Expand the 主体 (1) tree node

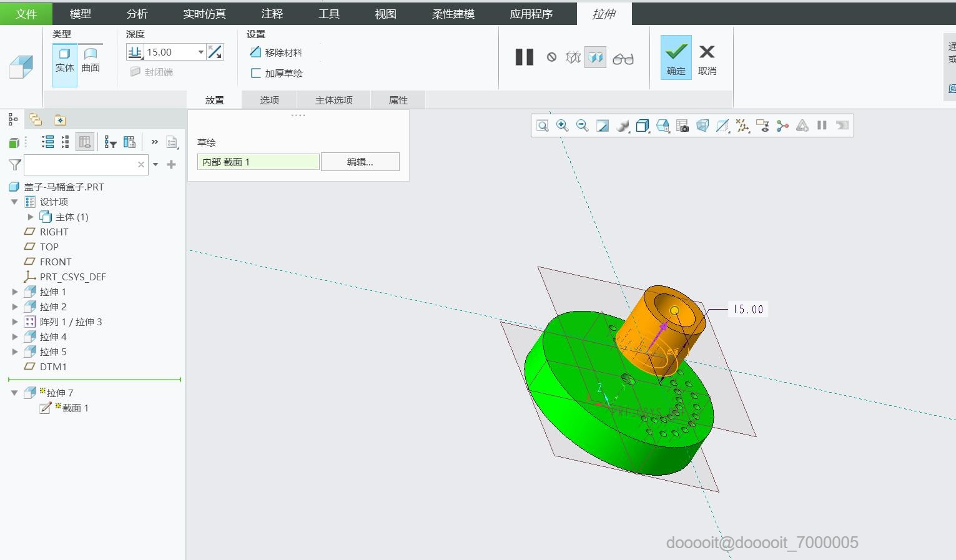(x=31, y=217)
